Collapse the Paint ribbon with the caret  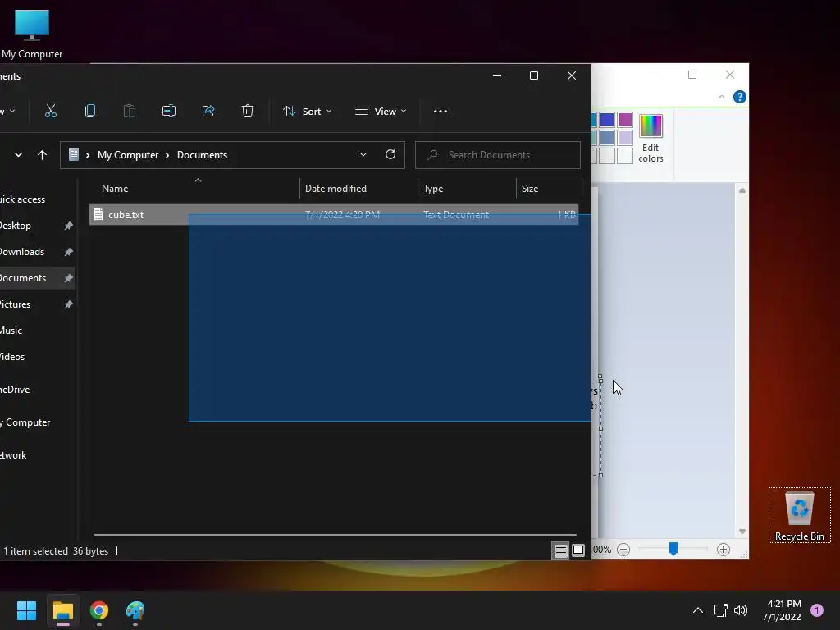click(722, 97)
